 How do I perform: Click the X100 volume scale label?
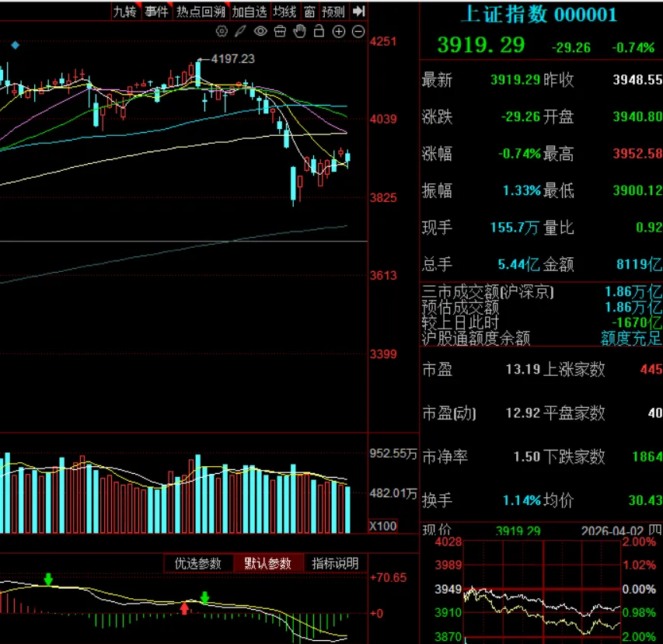point(383,526)
